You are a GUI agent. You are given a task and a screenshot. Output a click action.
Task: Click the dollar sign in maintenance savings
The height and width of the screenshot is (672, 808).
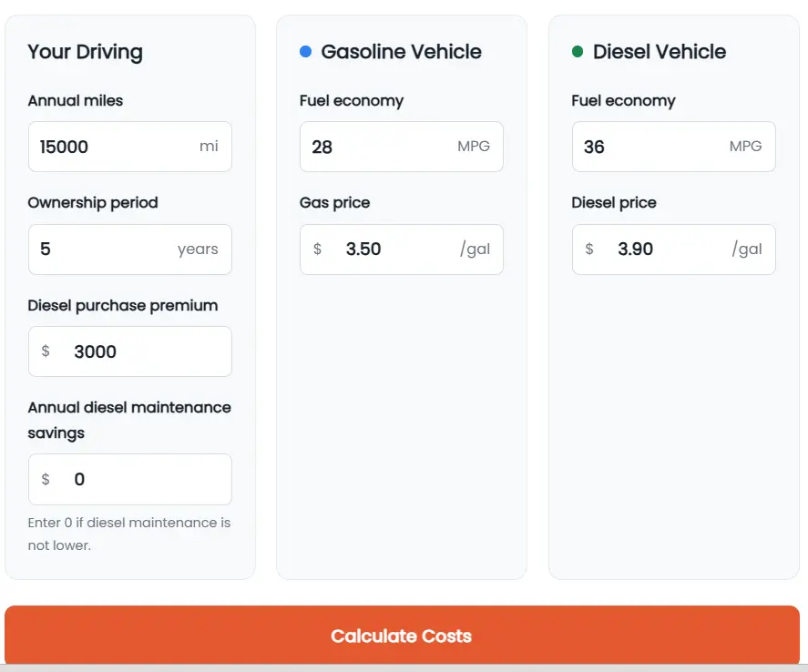tap(46, 479)
